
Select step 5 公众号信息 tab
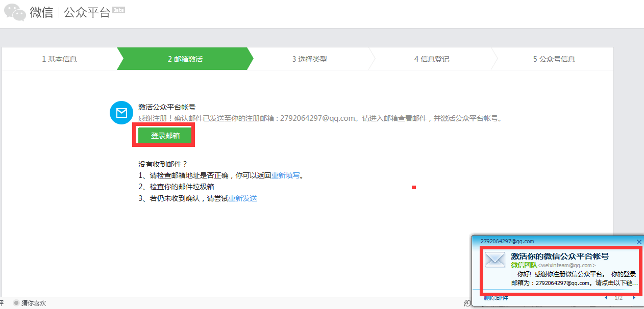[554, 59]
